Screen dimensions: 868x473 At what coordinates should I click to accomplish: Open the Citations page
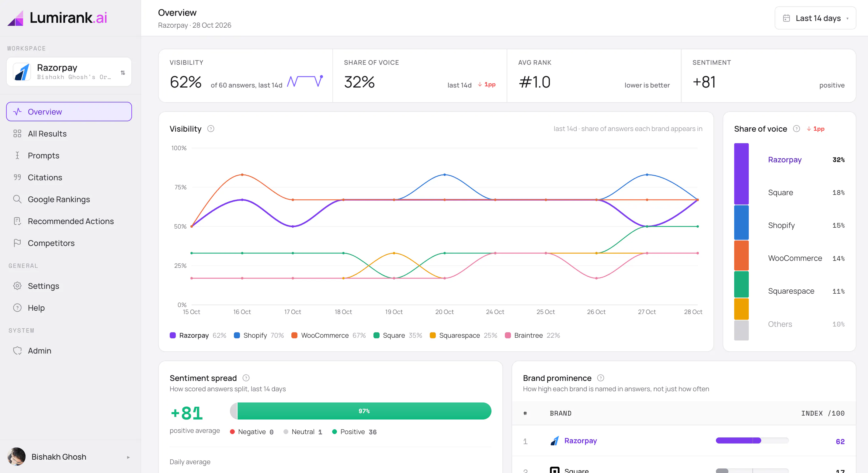pyautogui.click(x=69, y=177)
